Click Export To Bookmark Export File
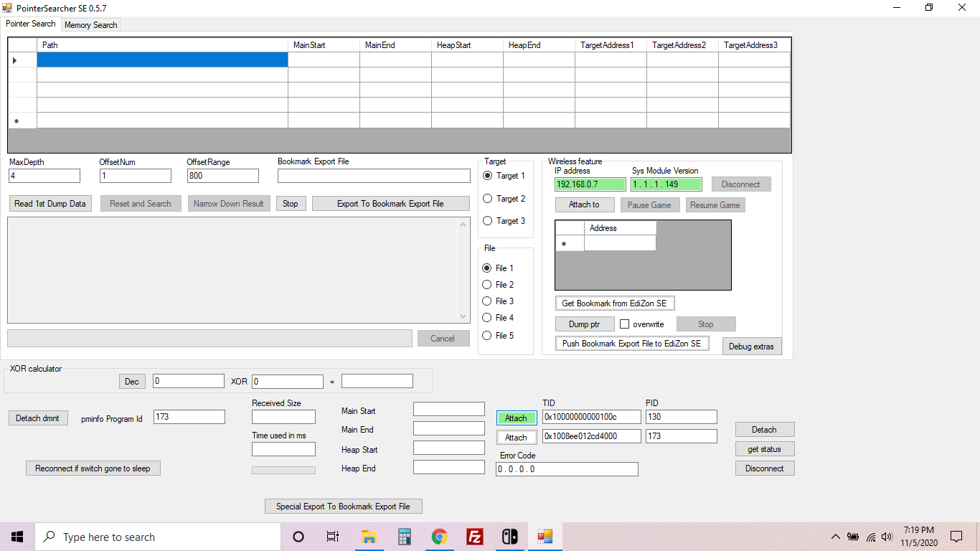 point(390,204)
